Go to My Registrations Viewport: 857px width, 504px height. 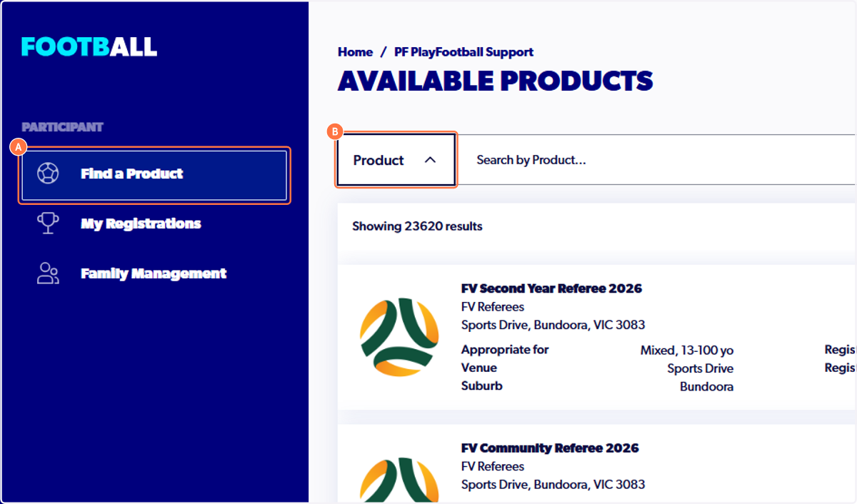click(x=141, y=223)
